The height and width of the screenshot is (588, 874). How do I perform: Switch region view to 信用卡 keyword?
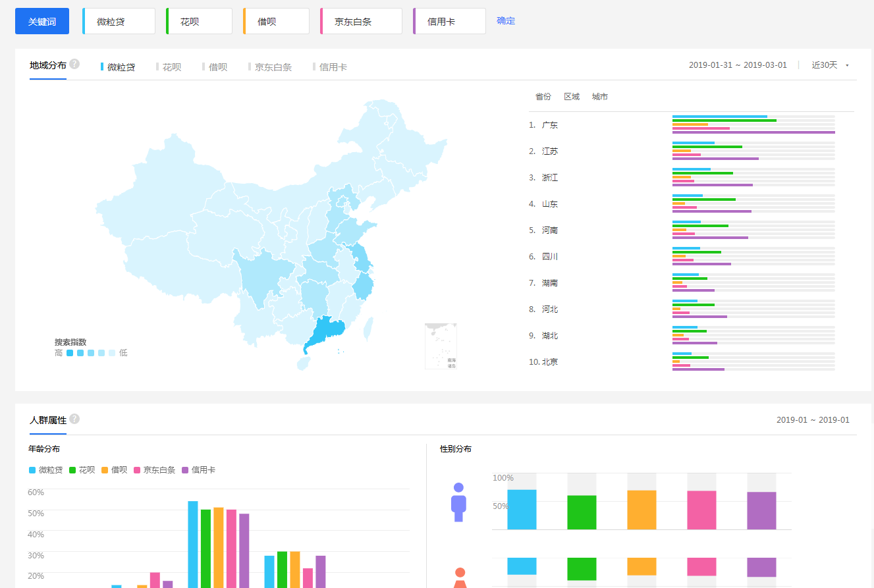pos(330,67)
